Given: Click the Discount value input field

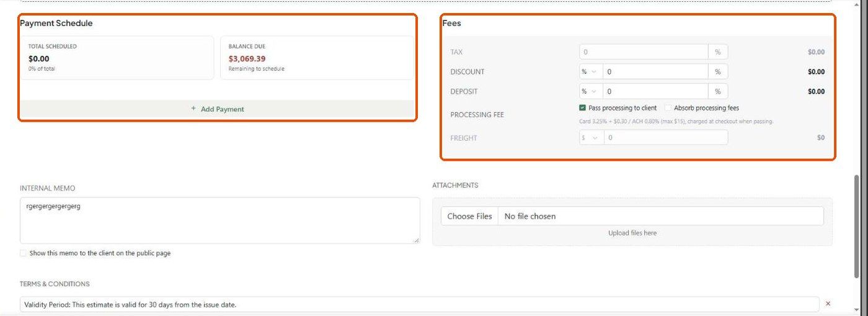Looking at the screenshot, I should click(x=655, y=71).
